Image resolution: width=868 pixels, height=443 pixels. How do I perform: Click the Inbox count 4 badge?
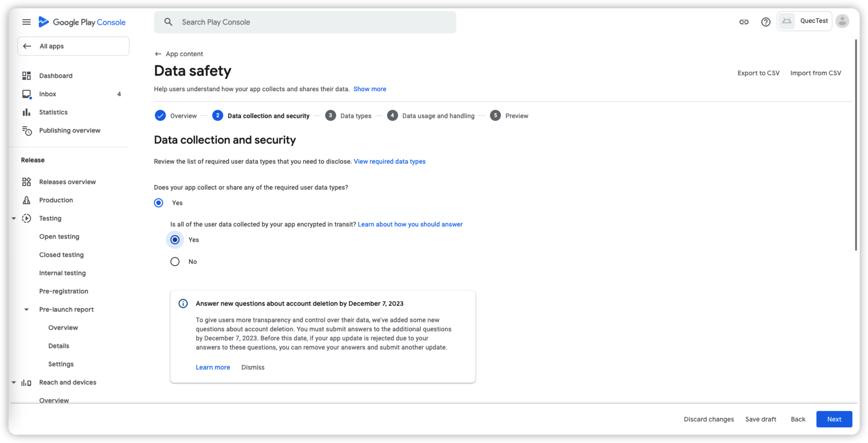tap(119, 94)
